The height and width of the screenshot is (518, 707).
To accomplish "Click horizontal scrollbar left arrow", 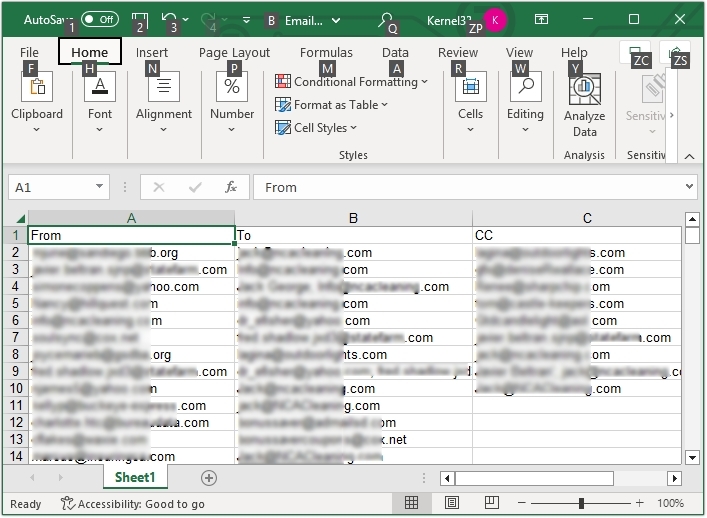I will pyautogui.click(x=447, y=478).
